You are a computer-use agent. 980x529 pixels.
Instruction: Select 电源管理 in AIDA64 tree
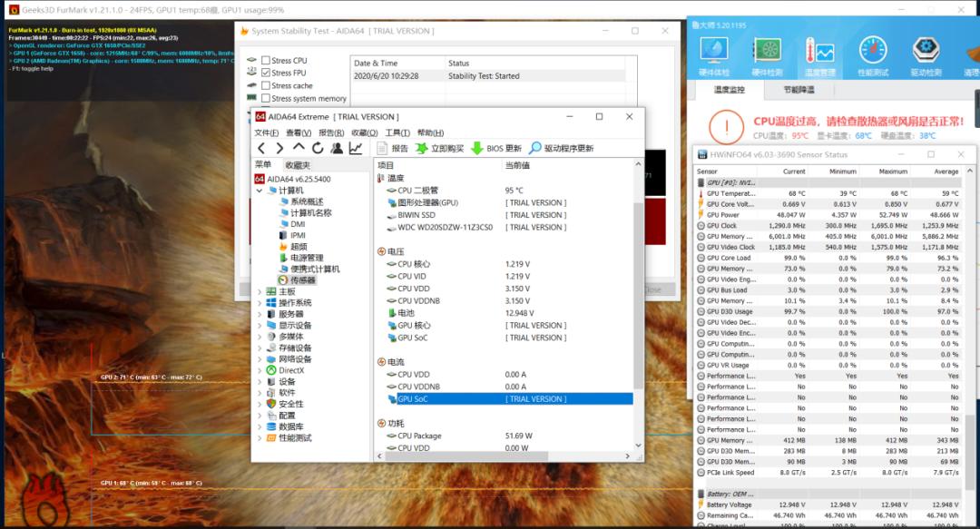click(301, 258)
